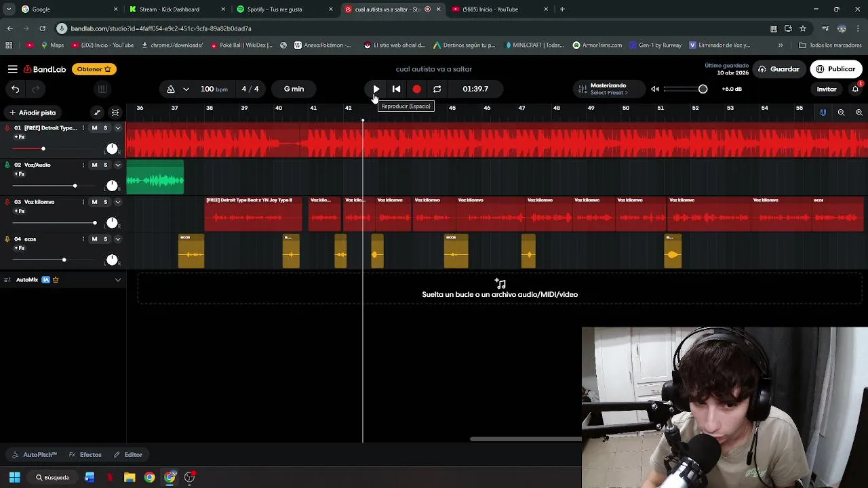This screenshot has width=868, height=488.
Task: Zoom in the timeline
Action: coord(859,113)
